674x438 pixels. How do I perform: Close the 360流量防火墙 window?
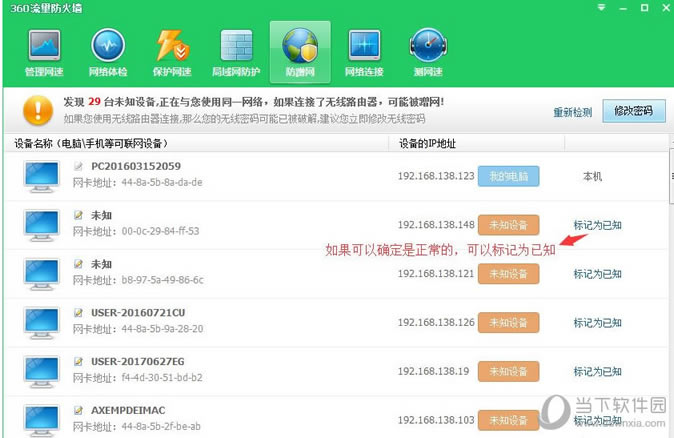coord(666,8)
